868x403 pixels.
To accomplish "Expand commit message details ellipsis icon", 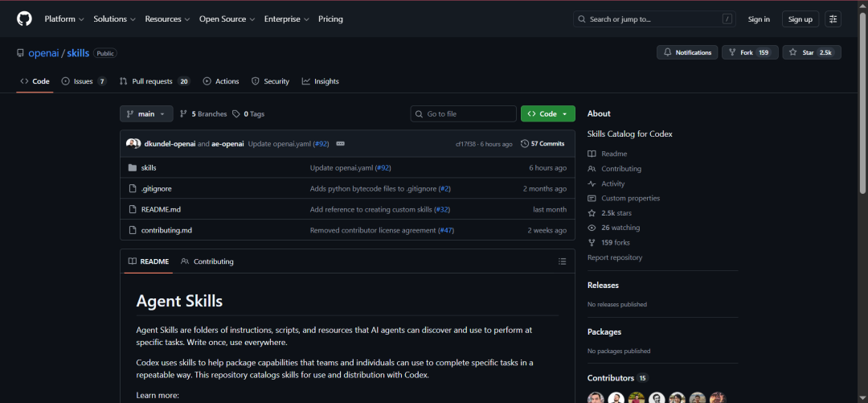I will tap(341, 143).
